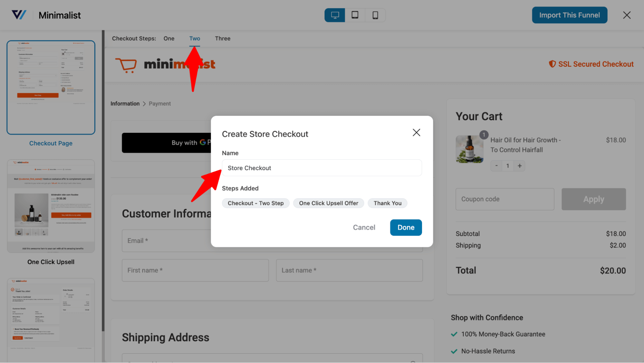The width and height of the screenshot is (644, 363).
Task: Switch to tablet preview icon
Action: [355, 15]
